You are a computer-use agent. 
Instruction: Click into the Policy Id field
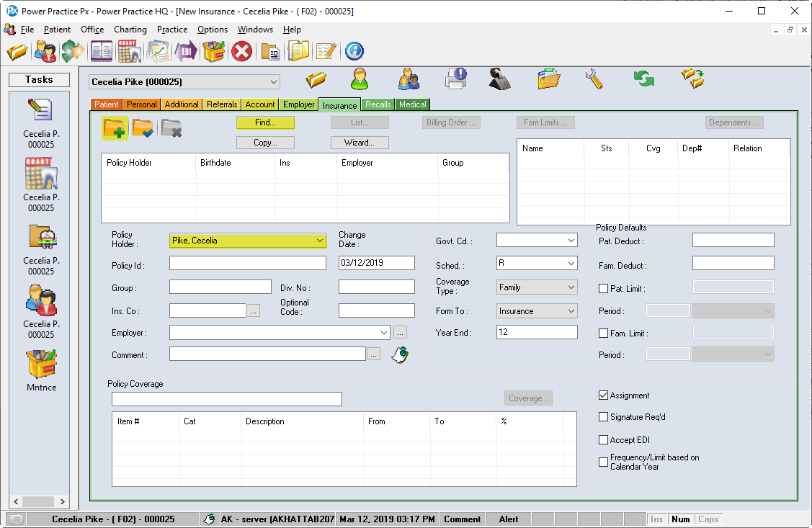(247, 263)
